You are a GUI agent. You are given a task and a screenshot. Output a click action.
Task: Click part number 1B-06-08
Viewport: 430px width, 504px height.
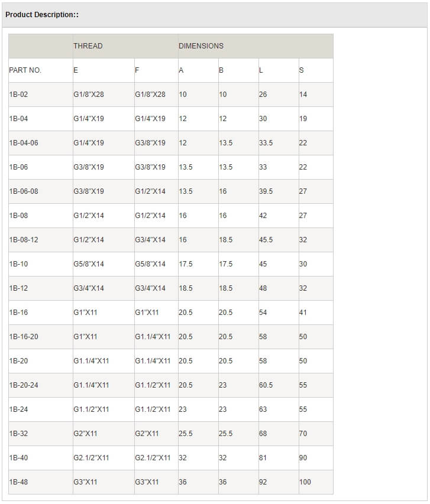point(24,191)
